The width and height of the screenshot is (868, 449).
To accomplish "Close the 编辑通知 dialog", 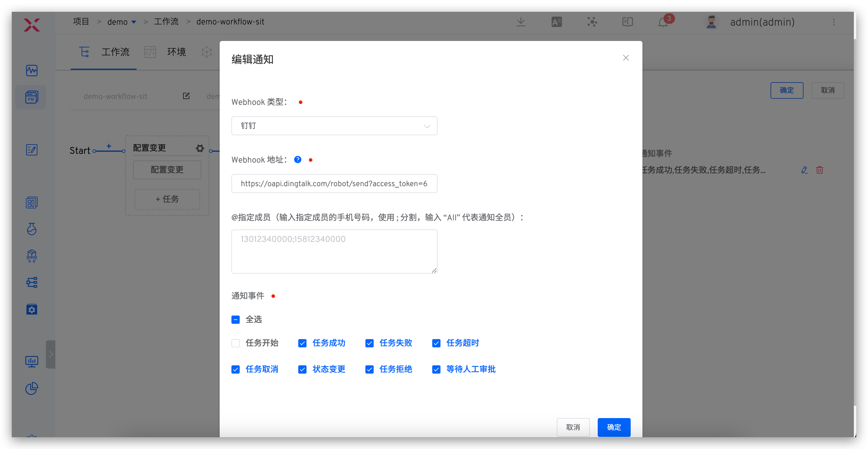I will [x=626, y=58].
